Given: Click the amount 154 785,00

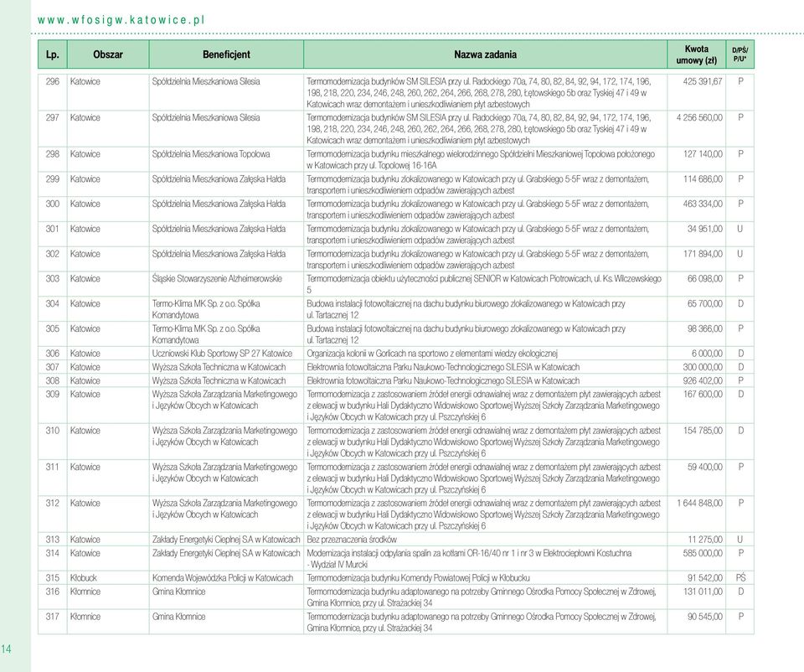Looking at the screenshot, I should click(x=703, y=432).
